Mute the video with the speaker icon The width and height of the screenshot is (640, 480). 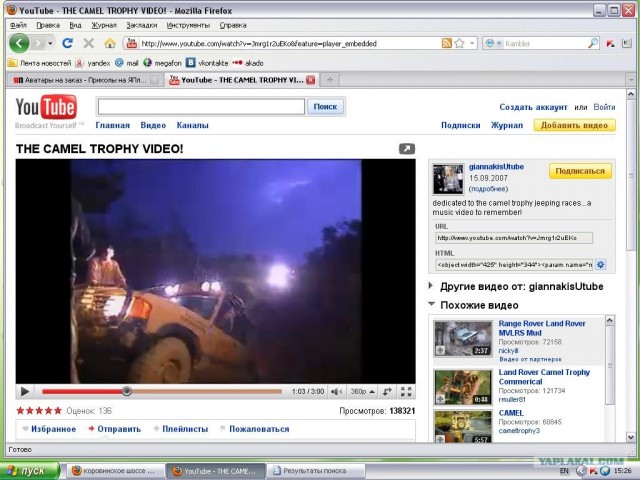coord(336,392)
